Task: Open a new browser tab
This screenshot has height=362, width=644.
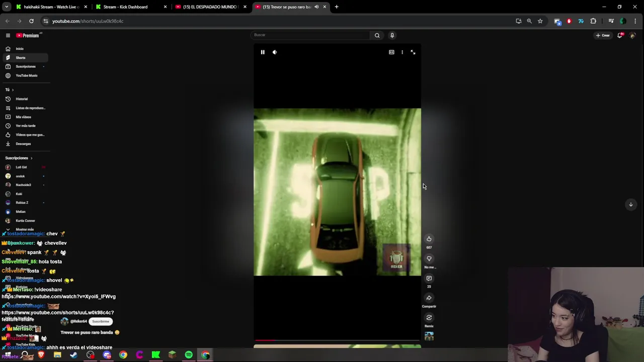Action: point(337,7)
